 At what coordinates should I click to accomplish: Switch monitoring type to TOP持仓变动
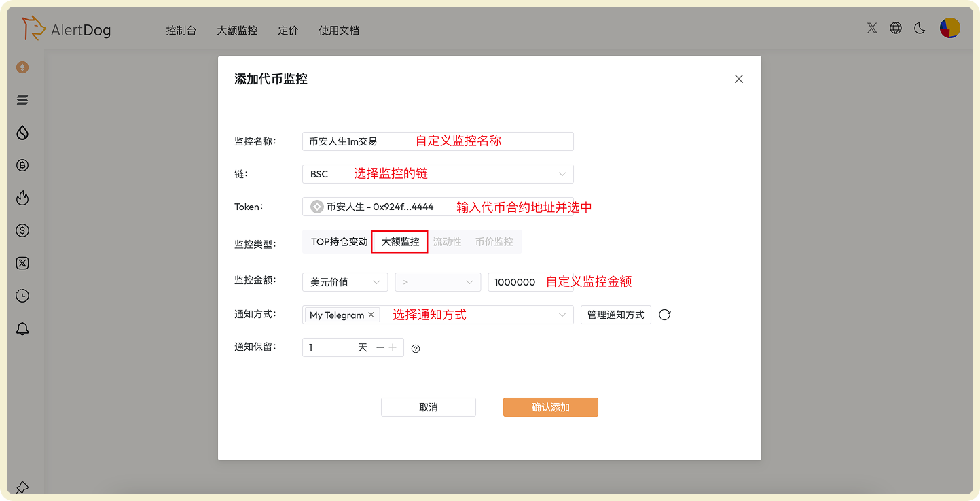[x=339, y=242]
